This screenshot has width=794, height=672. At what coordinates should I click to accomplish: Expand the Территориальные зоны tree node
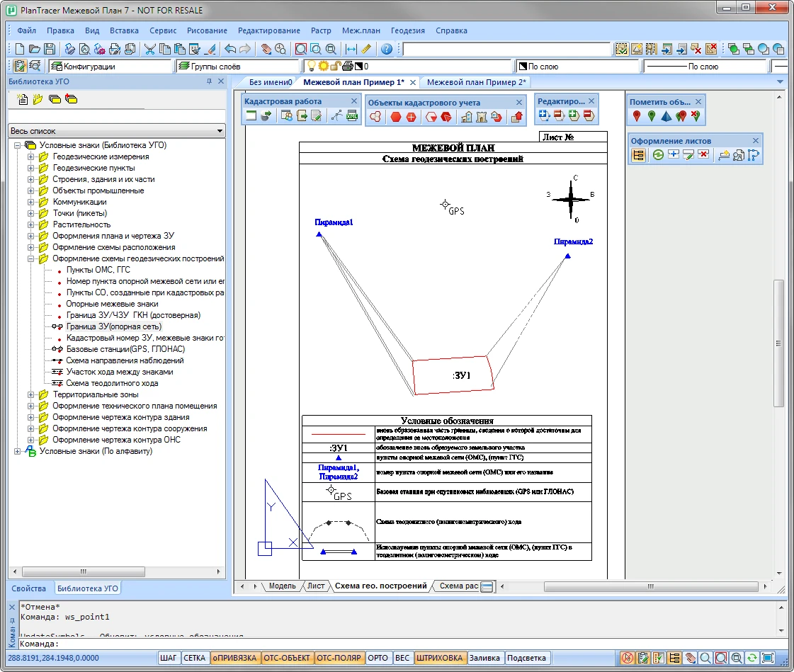(31, 394)
